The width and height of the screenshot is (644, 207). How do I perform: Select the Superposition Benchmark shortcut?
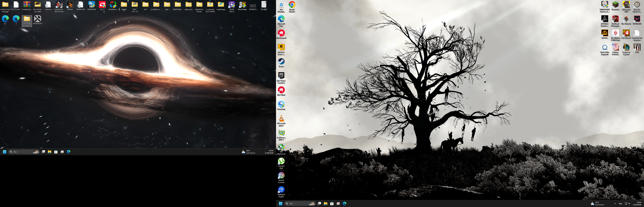(x=59, y=7)
